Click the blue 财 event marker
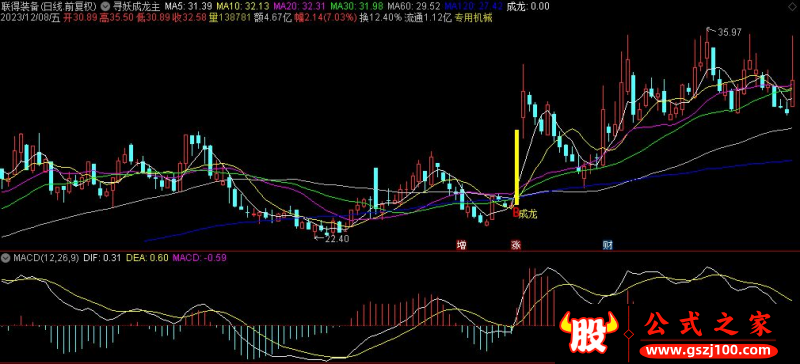 coord(608,245)
